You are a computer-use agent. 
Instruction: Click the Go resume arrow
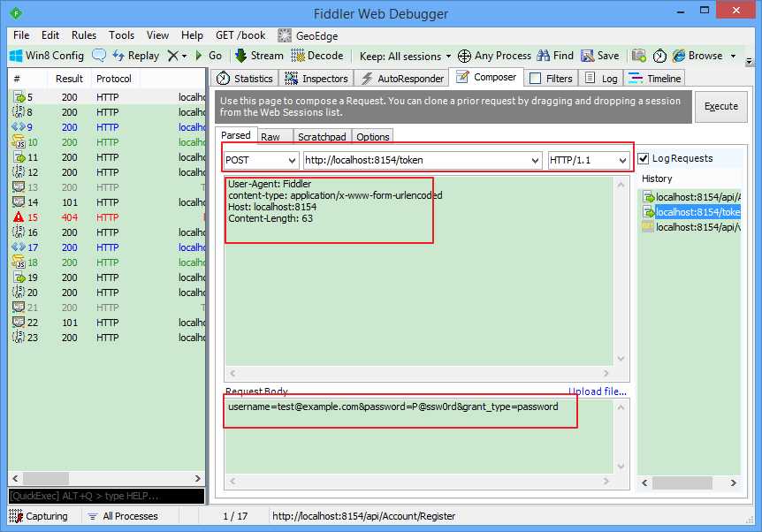pos(199,56)
